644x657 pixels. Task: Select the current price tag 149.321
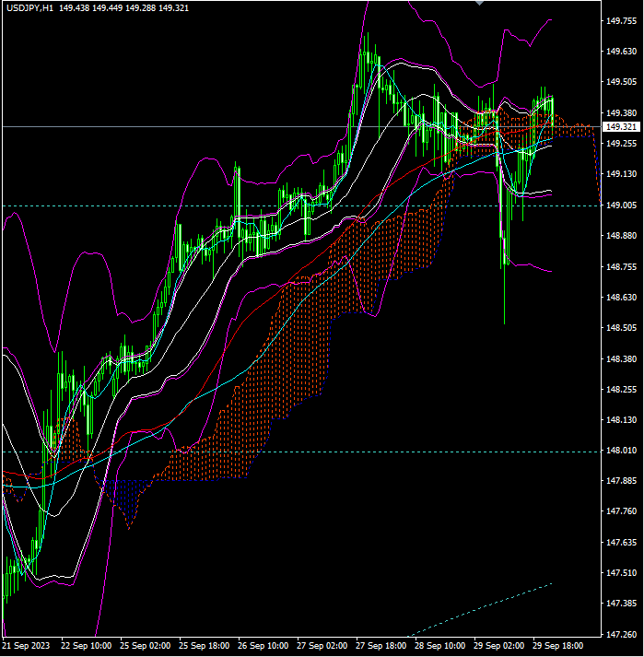[x=621, y=126]
